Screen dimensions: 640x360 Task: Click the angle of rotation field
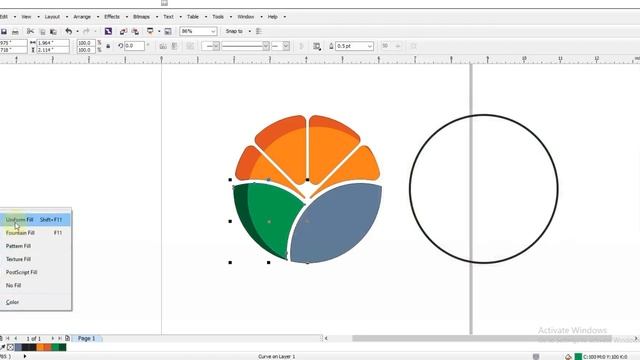point(134,46)
